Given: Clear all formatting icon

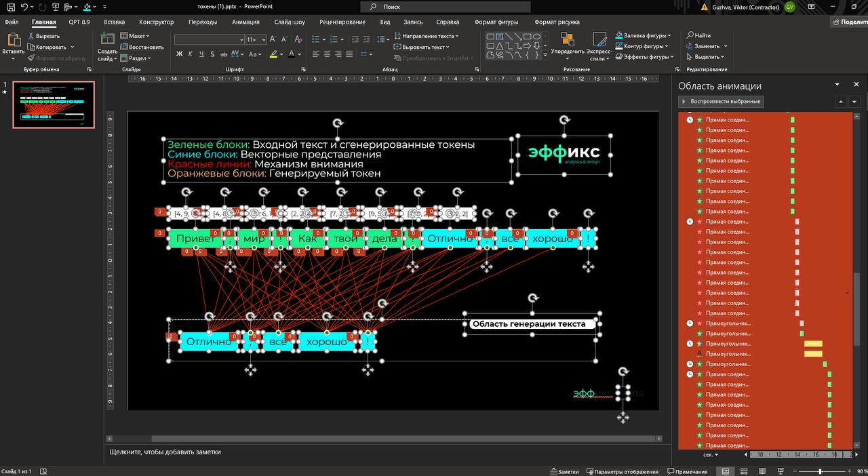Looking at the screenshot, I should pos(298,40).
